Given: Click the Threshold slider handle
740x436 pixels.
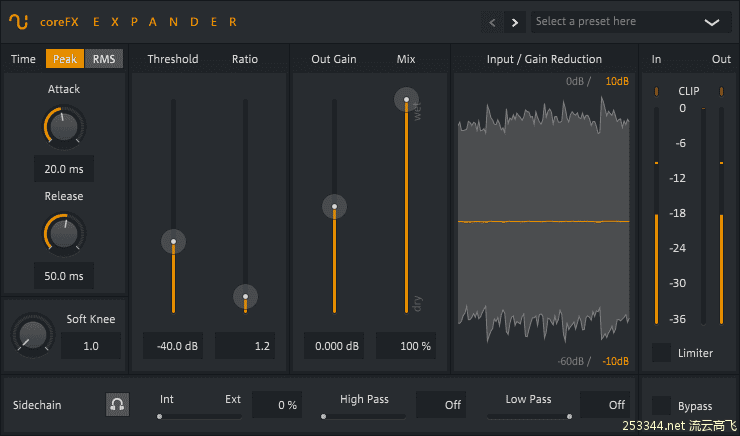Looking at the screenshot, I should coord(173,242).
